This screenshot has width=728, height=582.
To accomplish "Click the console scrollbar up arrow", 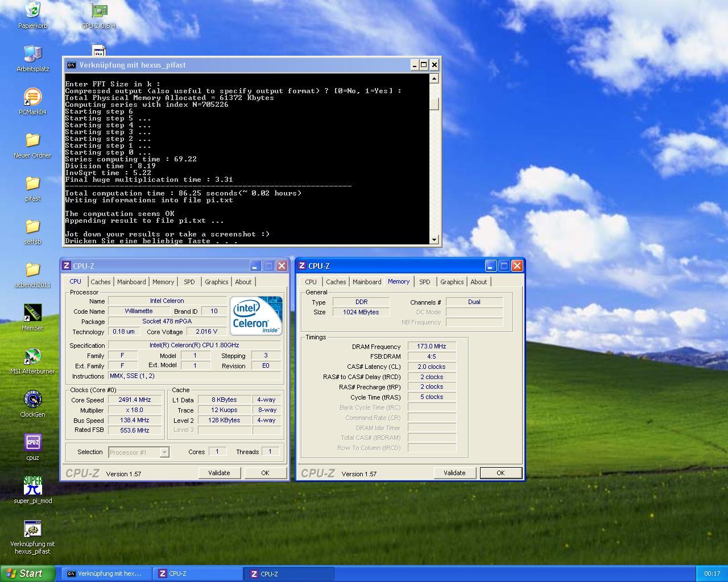I will 435,78.
